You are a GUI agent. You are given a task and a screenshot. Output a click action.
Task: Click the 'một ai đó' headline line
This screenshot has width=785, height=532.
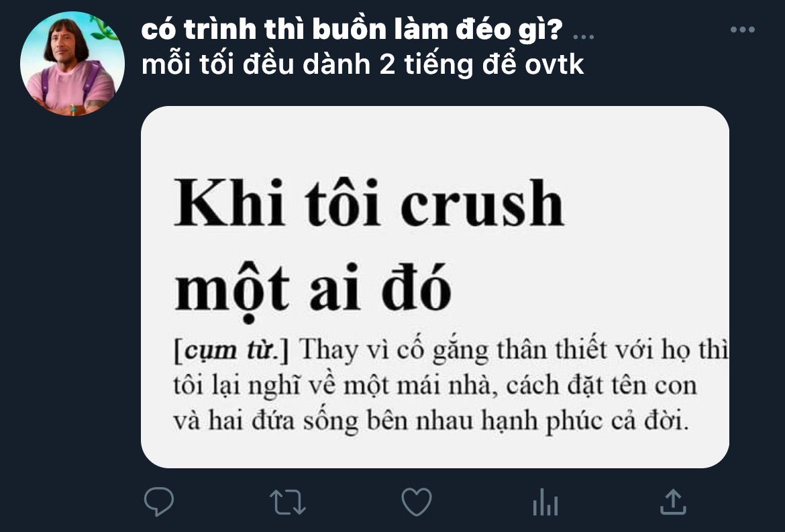(313, 290)
